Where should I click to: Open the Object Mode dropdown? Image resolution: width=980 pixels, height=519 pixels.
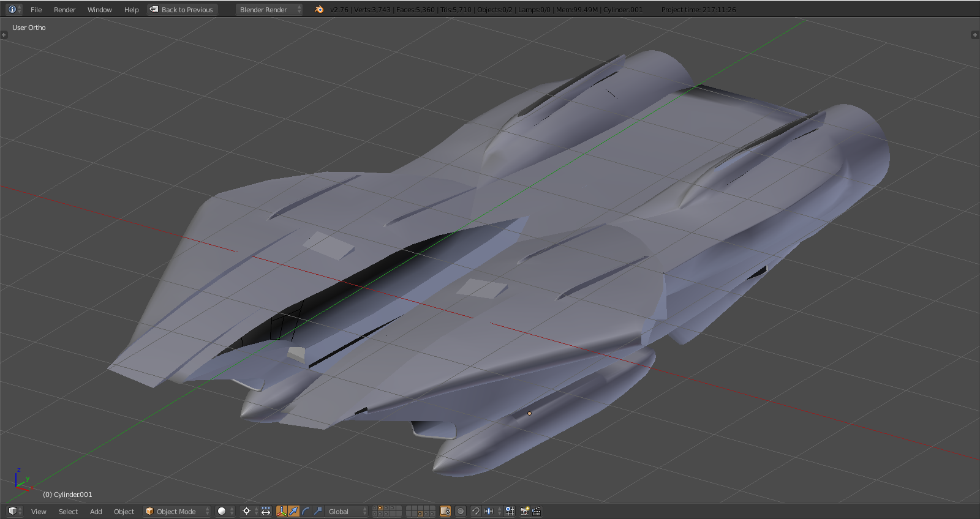point(177,512)
